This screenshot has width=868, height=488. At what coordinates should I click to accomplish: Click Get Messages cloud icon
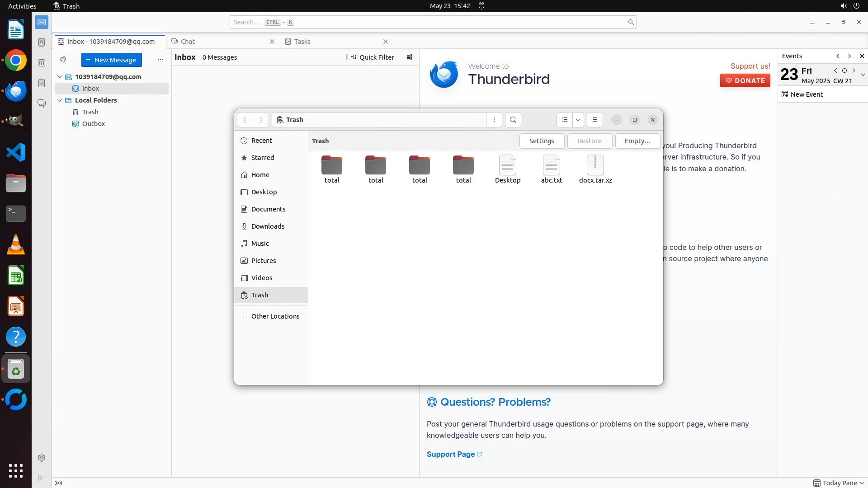point(63,60)
